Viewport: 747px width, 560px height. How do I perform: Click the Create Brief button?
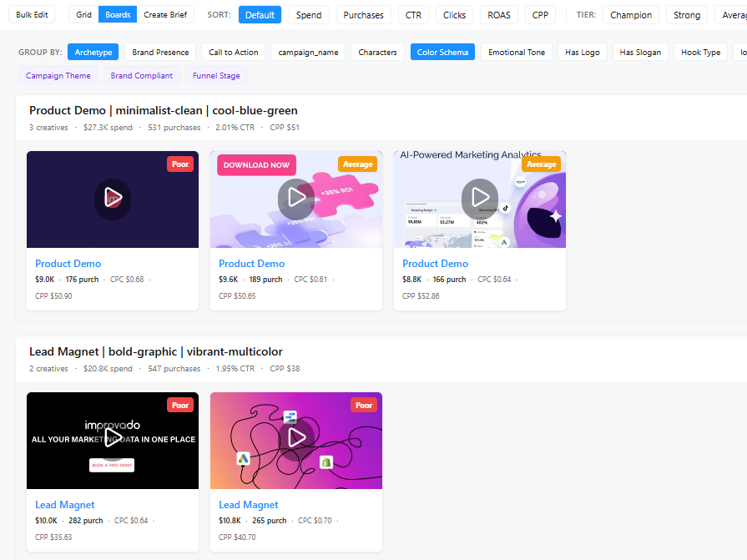tap(165, 15)
